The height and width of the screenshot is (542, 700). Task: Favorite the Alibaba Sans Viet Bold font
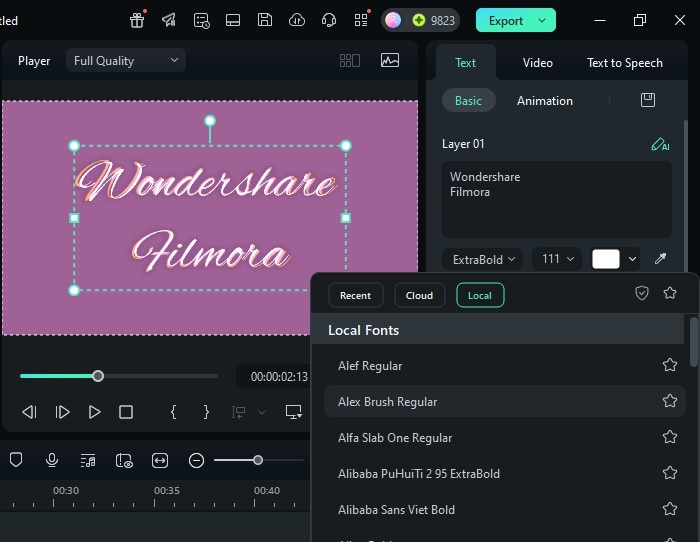tap(670, 509)
